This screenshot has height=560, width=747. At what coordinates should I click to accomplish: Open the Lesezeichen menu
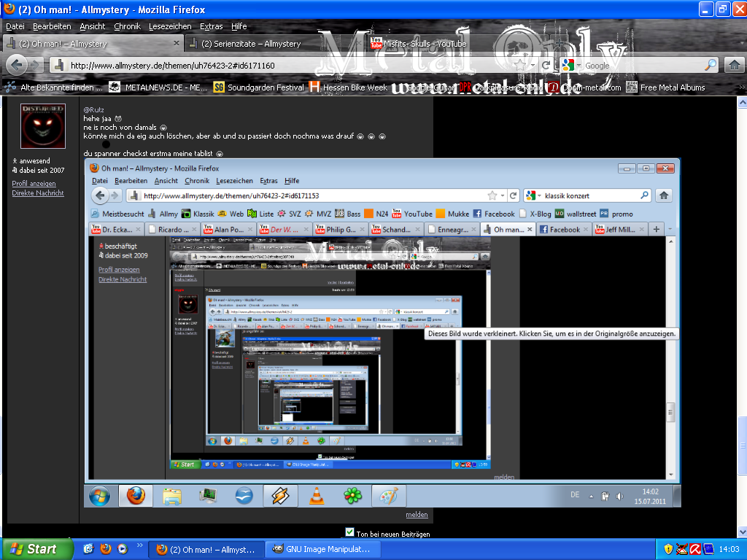coord(170,26)
